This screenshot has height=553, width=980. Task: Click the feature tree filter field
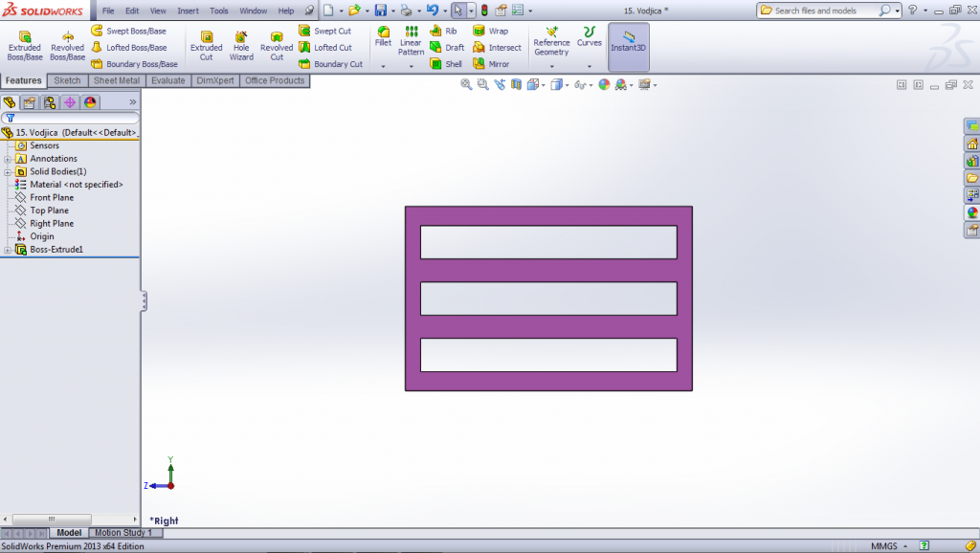click(x=70, y=118)
